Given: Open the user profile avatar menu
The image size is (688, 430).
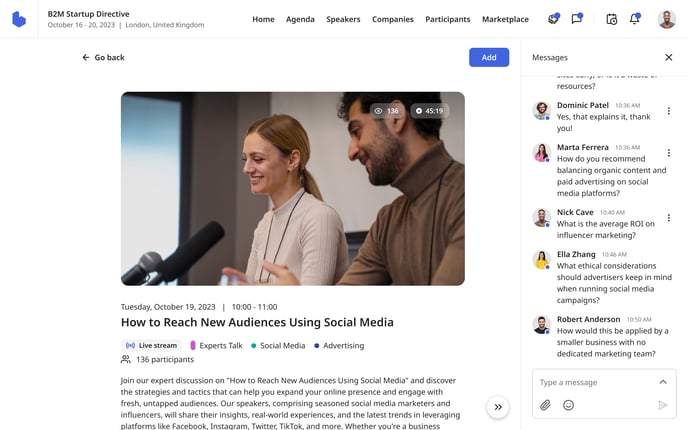Looking at the screenshot, I should [x=666, y=19].
